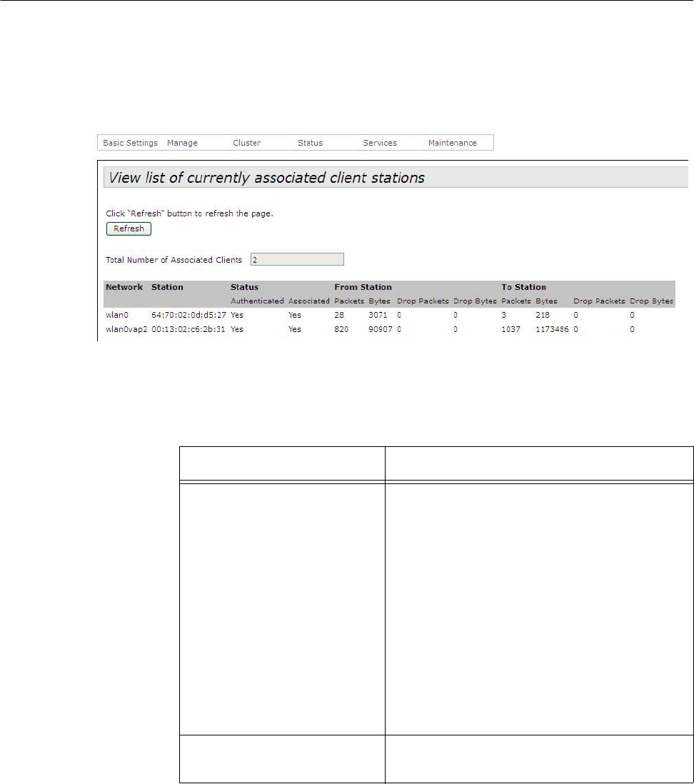Screen dimensions: 694x784
Task: Click the 1037 packets value
Action: tap(511, 329)
